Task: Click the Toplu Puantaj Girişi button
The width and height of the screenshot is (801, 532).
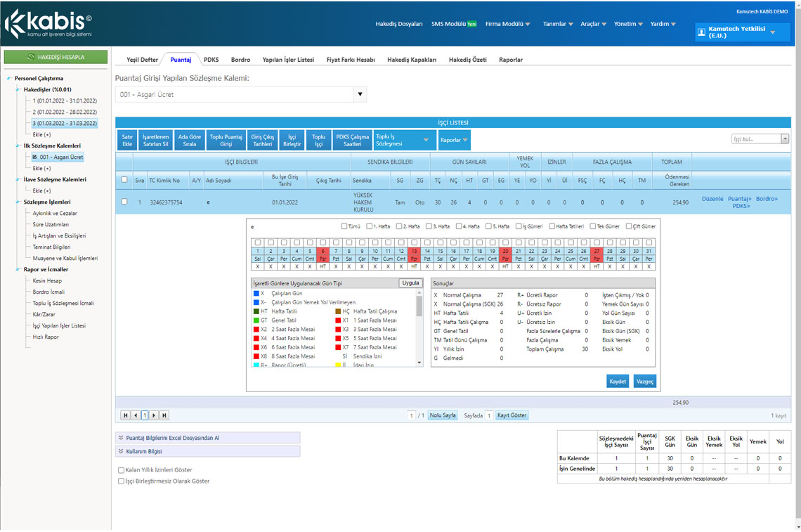Action: (226, 140)
